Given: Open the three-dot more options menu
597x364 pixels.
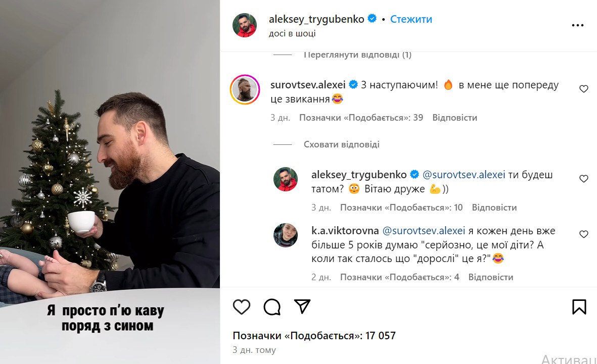Looking at the screenshot, I should tap(578, 25).
